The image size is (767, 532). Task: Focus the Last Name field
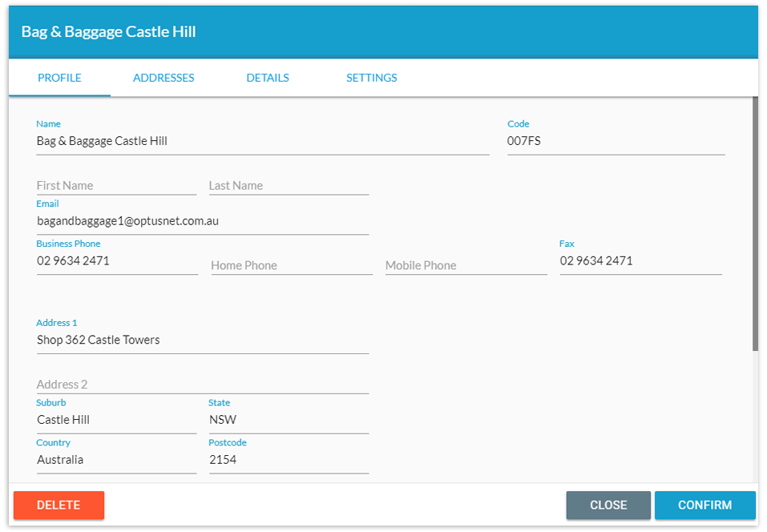click(289, 186)
